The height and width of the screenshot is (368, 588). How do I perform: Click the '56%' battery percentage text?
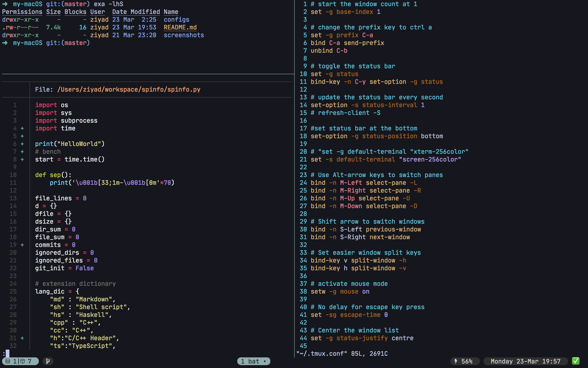point(467,361)
